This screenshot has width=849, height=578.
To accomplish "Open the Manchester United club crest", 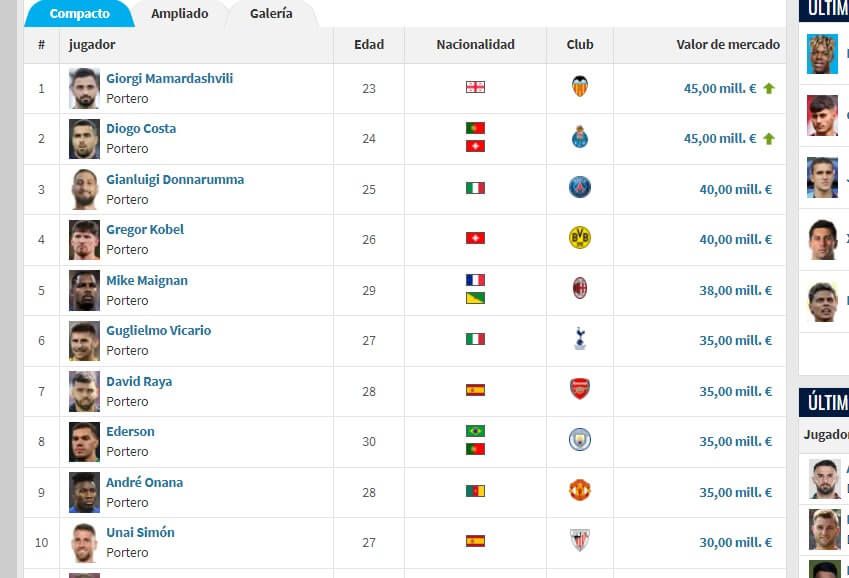I will click(580, 492).
